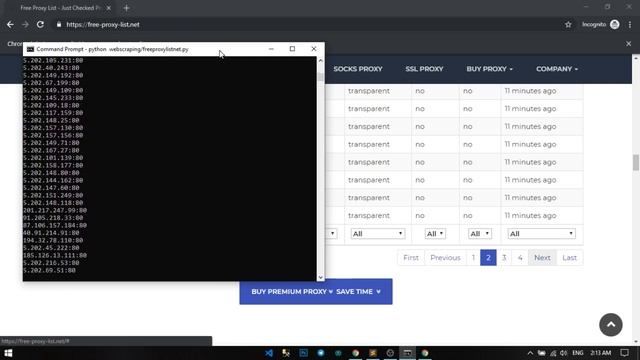Expand the BUY PROXY dropdown menu
Viewport: 640px width, 360px height.
489,69
